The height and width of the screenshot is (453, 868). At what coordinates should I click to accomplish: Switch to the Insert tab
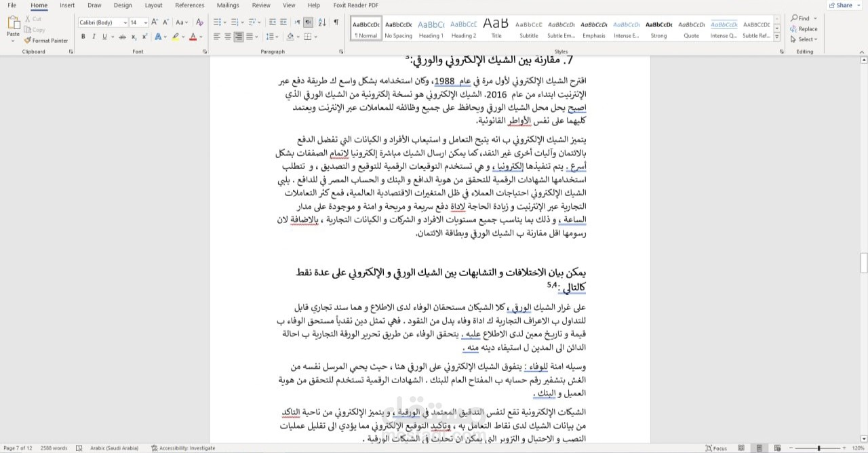pyautogui.click(x=67, y=5)
